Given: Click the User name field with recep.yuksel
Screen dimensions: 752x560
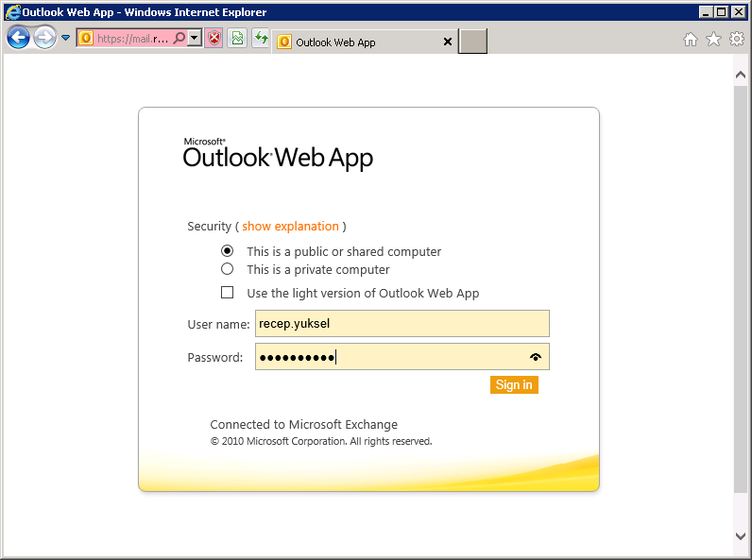Looking at the screenshot, I should (402, 324).
